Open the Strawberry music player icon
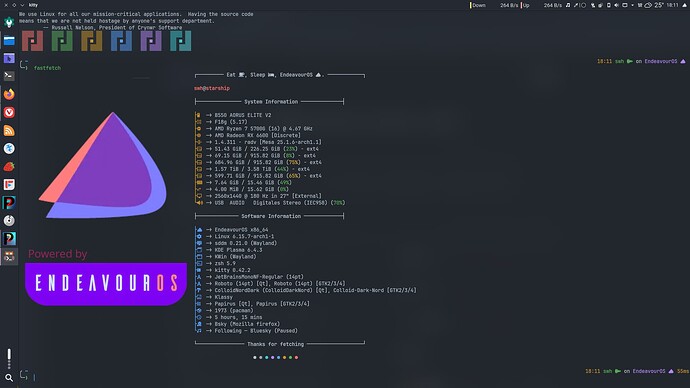The width and height of the screenshot is (690, 388). (x=9, y=166)
